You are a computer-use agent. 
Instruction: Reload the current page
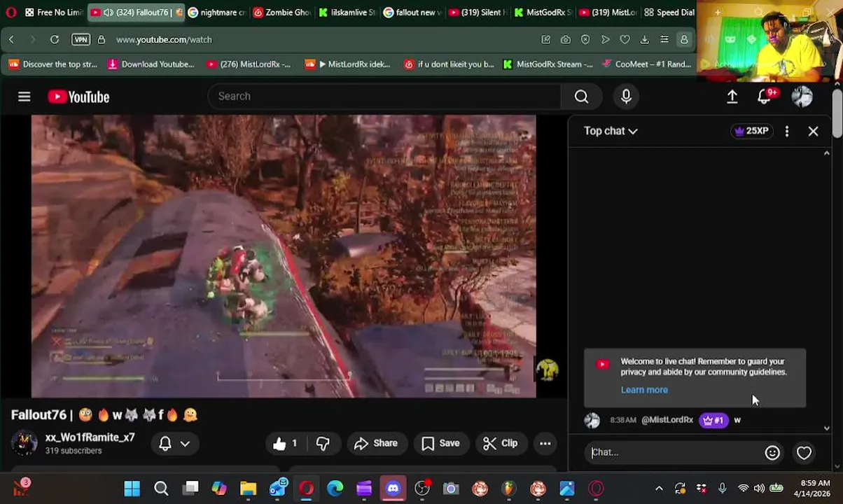coord(54,40)
